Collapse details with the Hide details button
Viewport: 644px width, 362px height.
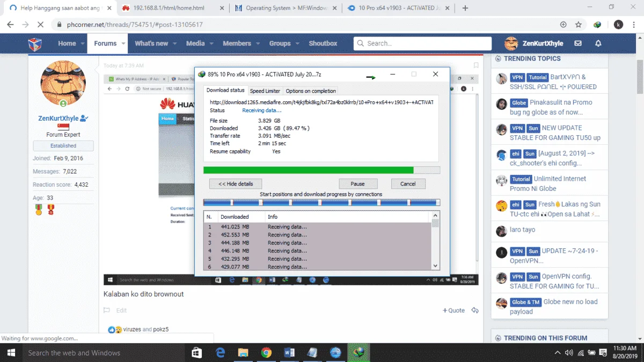235,183
